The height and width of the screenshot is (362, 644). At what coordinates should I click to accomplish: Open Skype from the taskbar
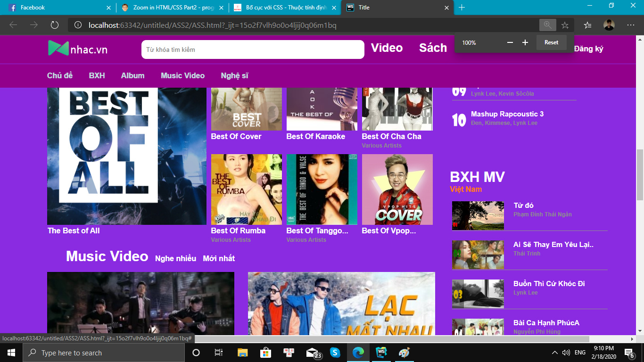(x=335, y=353)
